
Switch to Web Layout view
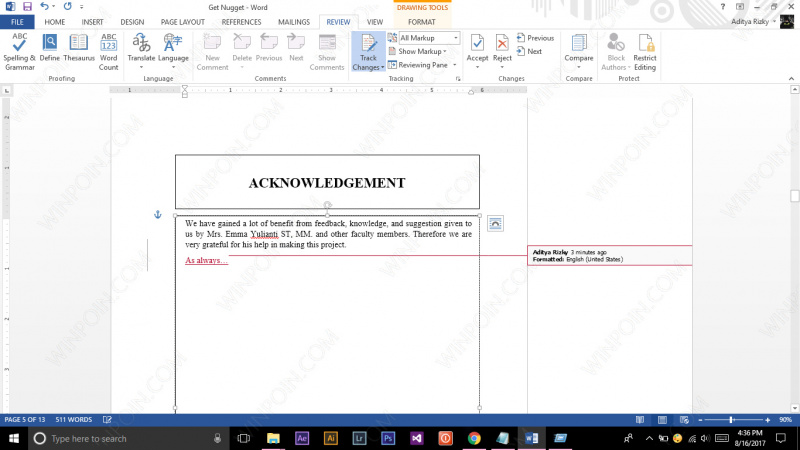(x=684, y=420)
